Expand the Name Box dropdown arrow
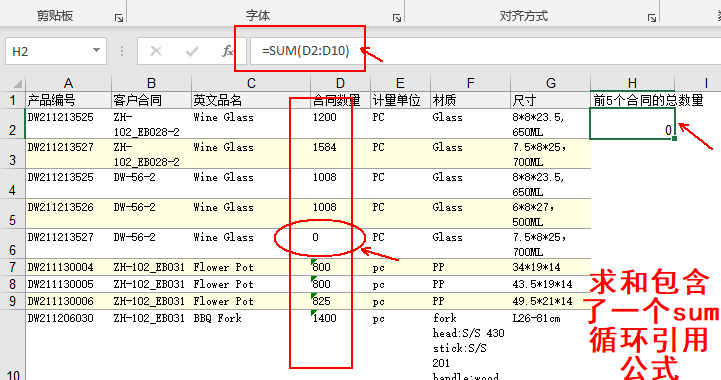The height and width of the screenshot is (380, 721). [x=96, y=51]
